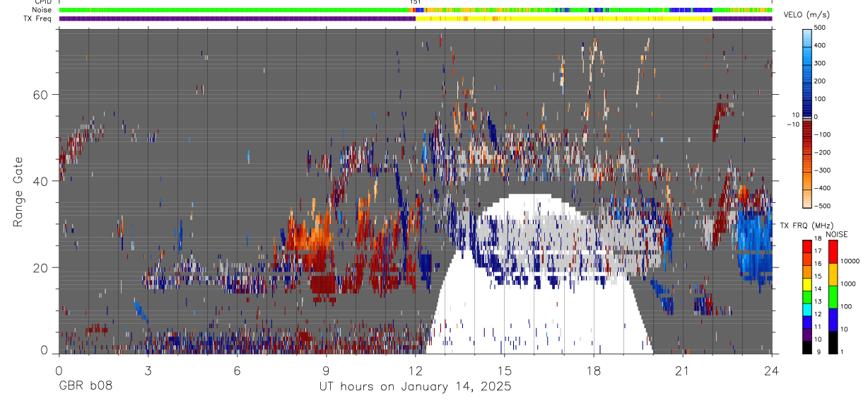
Task: Click the 'NOISE' legend title
Action: 837,233
